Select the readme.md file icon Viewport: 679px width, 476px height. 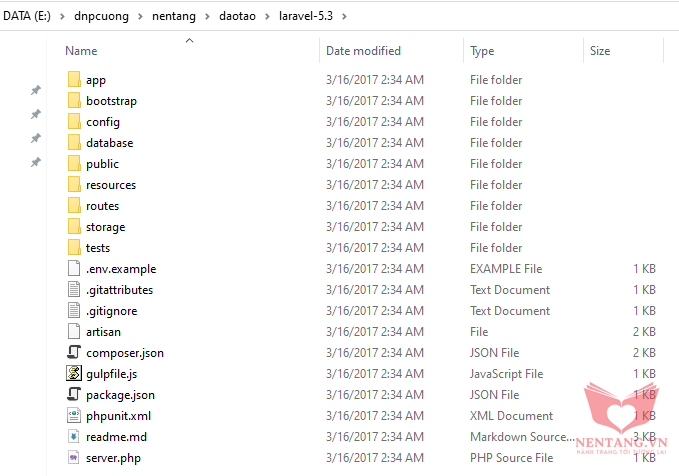click(x=73, y=437)
